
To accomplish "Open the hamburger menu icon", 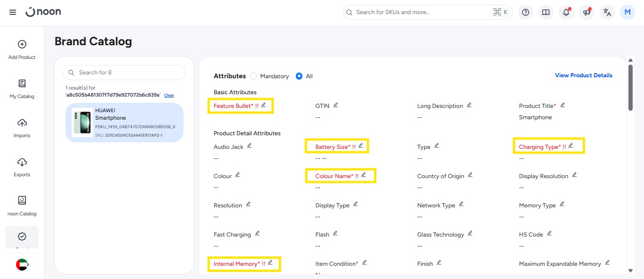I will (13, 12).
